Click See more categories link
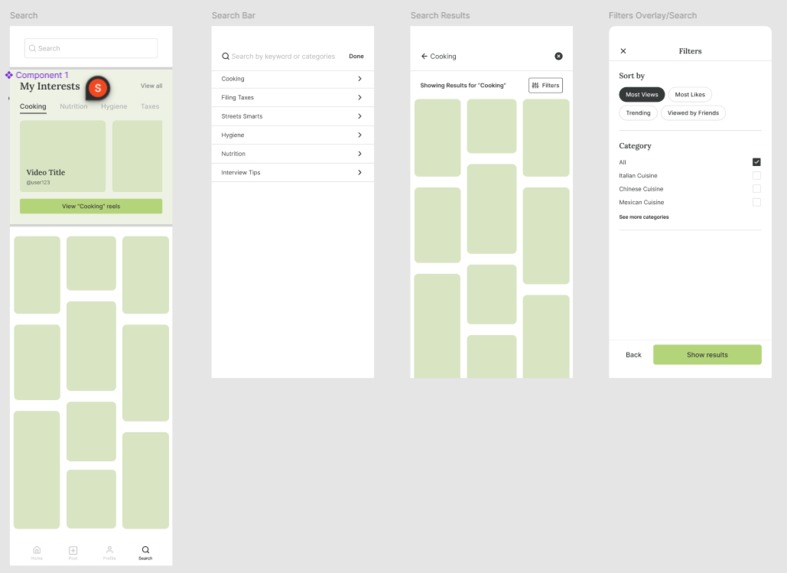787x573 pixels. (x=643, y=217)
